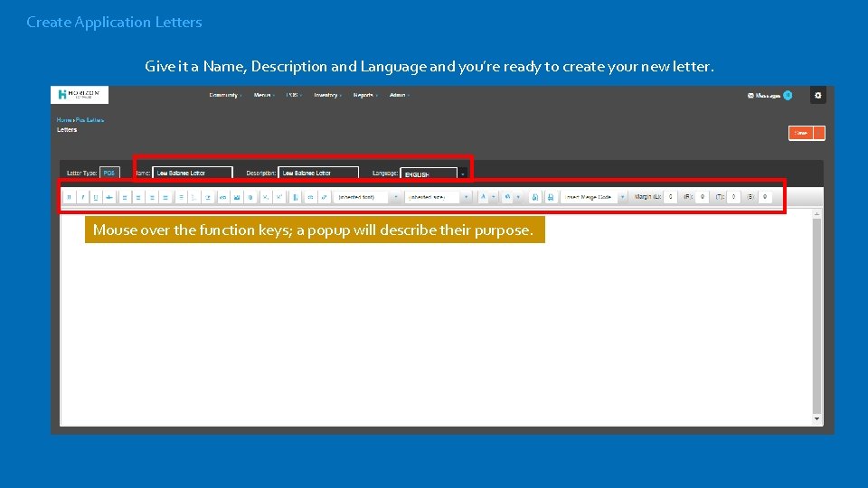
Task: Click the text color A icon
Action: click(483, 197)
